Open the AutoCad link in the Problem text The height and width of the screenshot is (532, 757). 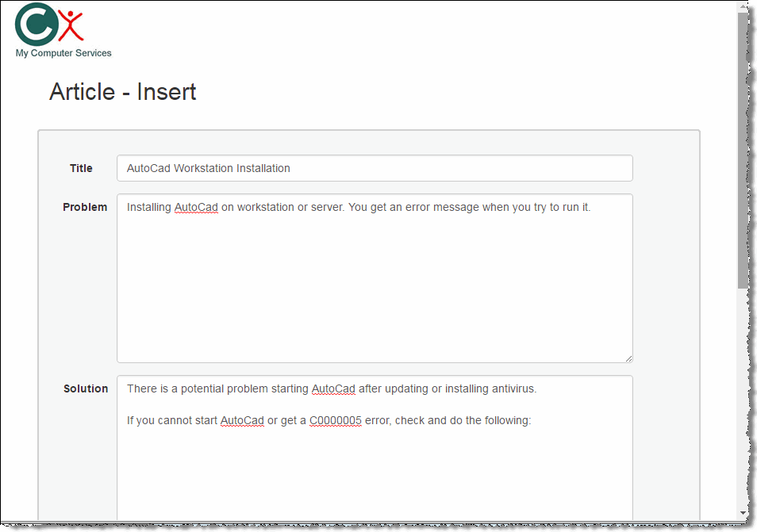tap(196, 207)
